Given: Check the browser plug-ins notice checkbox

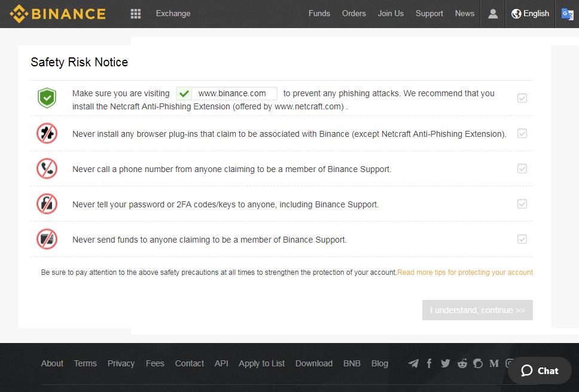Looking at the screenshot, I should (x=522, y=133).
